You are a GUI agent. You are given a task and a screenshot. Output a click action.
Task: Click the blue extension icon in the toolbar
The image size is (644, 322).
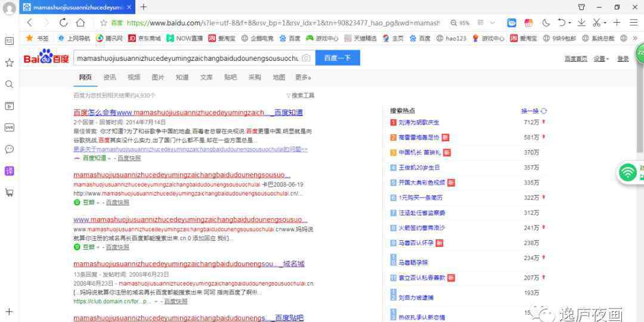point(512,23)
